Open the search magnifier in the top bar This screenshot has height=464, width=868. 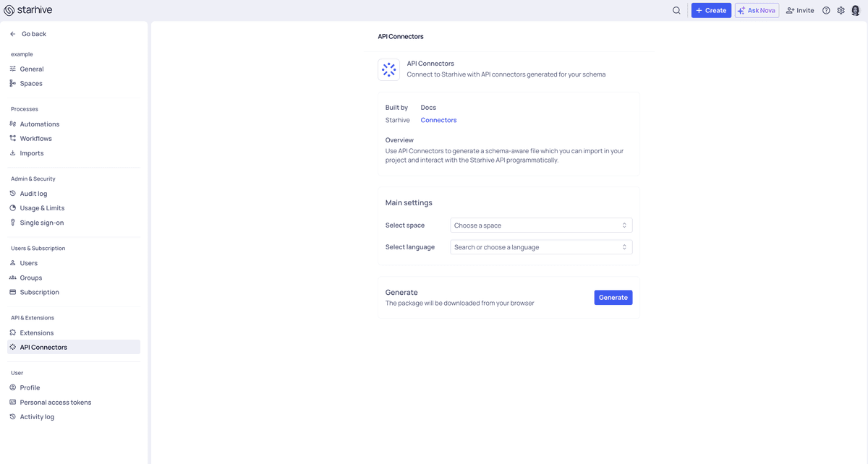pyautogui.click(x=676, y=10)
